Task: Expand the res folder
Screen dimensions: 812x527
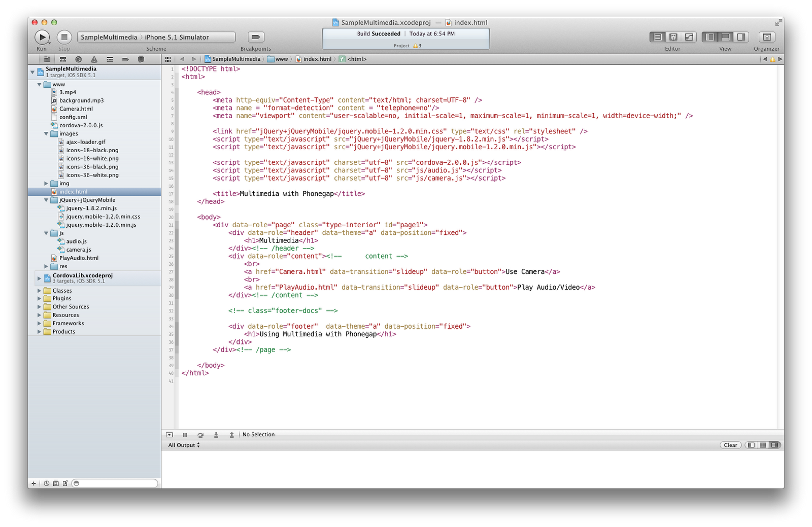Action: pos(46,266)
